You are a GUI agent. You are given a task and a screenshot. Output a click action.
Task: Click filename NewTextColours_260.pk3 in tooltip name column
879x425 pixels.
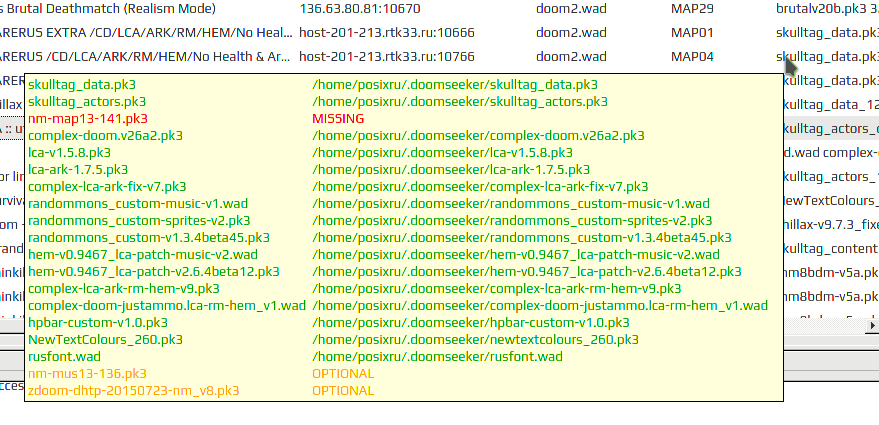point(105,339)
